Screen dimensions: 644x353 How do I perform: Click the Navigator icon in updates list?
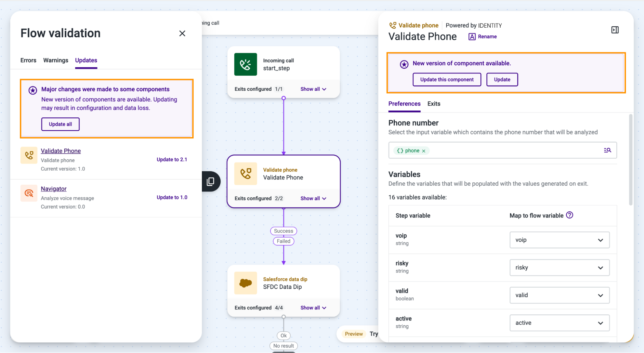(x=29, y=193)
